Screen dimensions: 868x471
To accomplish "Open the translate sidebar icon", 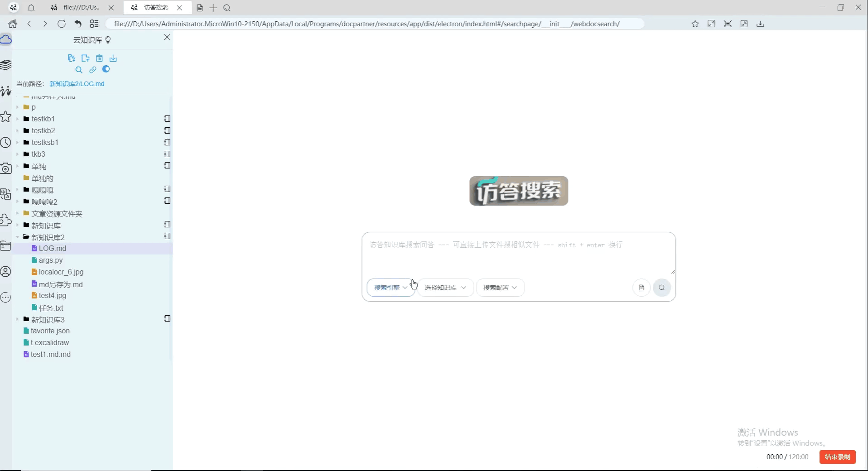I will pos(5,194).
